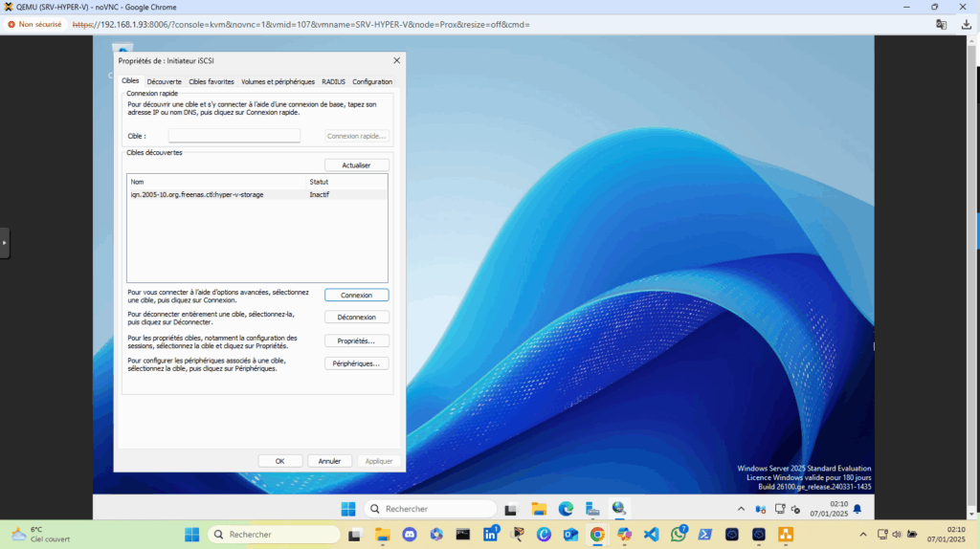Open the noVNC side control panel handle
Screen dimensions: 980x549
[x=5, y=243]
